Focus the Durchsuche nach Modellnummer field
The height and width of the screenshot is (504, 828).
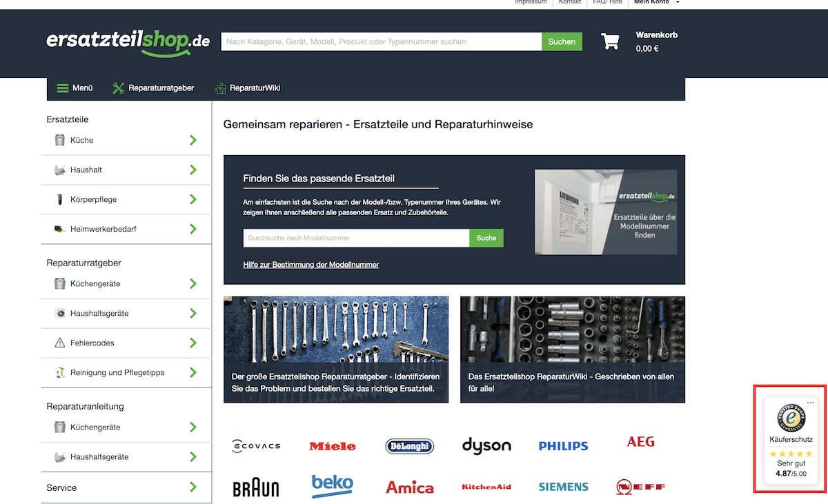click(x=356, y=238)
